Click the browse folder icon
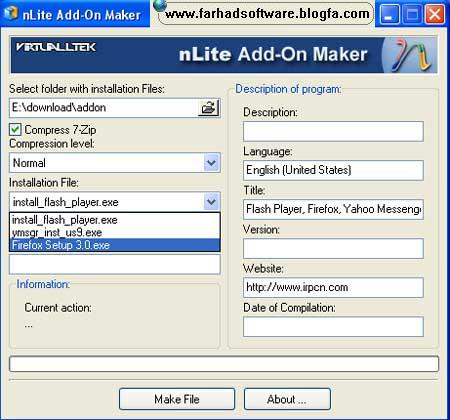The image size is (450, 420). pyautogui.click(x=209, y=108)
